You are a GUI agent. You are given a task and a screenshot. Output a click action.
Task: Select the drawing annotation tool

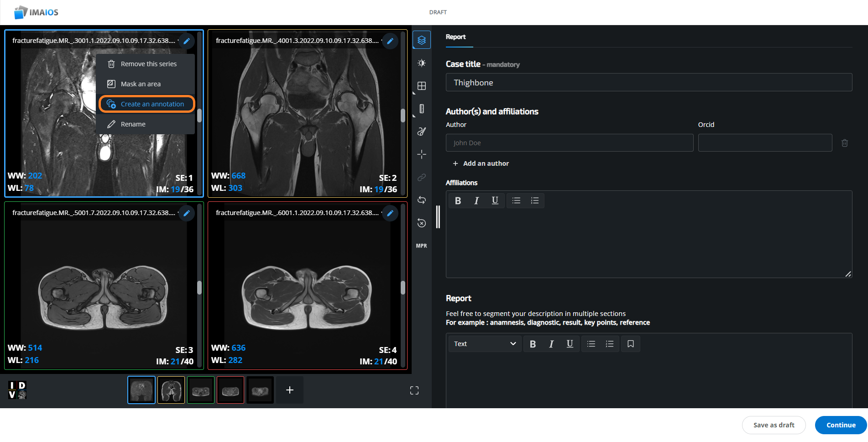click(x=422, y=132)
